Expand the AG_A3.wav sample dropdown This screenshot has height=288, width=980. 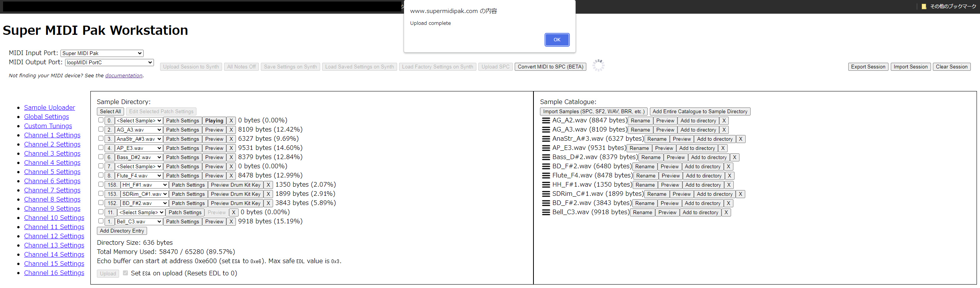pyautogui.click(x=139, y=130)
